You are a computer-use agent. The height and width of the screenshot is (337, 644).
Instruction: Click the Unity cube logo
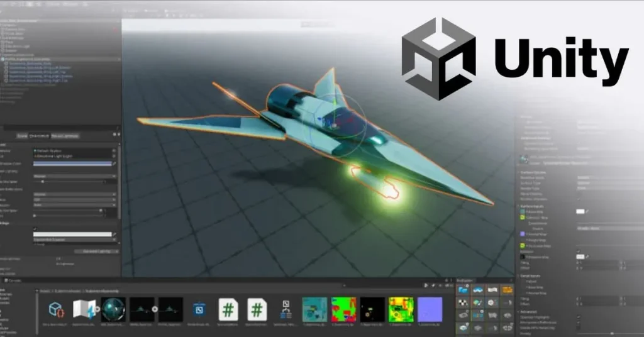click(x=438, y=58)
